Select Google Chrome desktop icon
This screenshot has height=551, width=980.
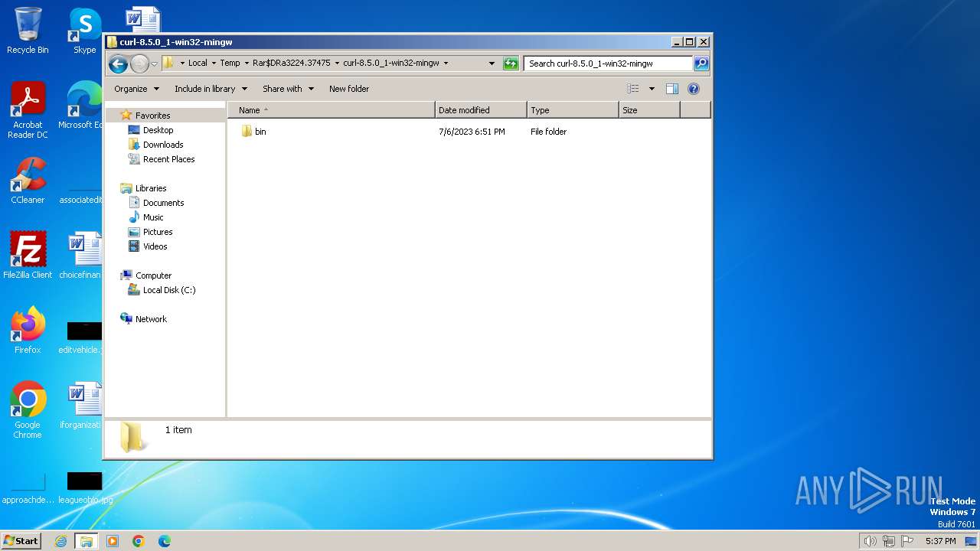(28, 410)
